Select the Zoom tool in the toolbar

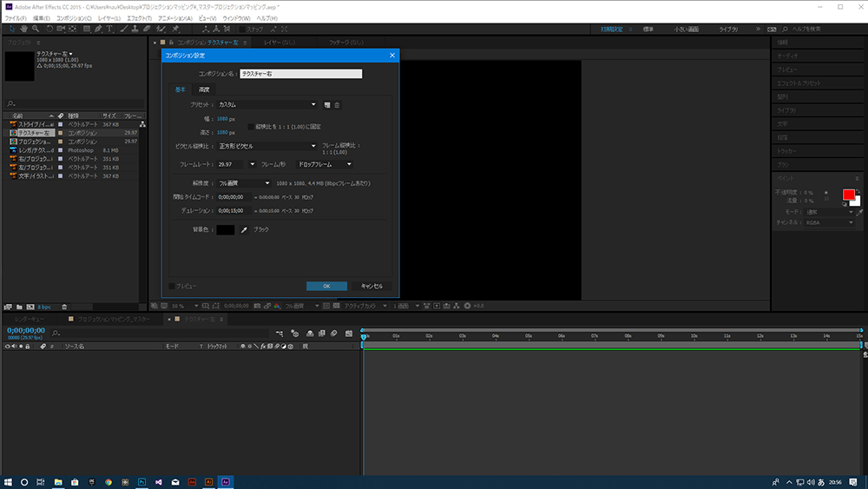[35, 29]
